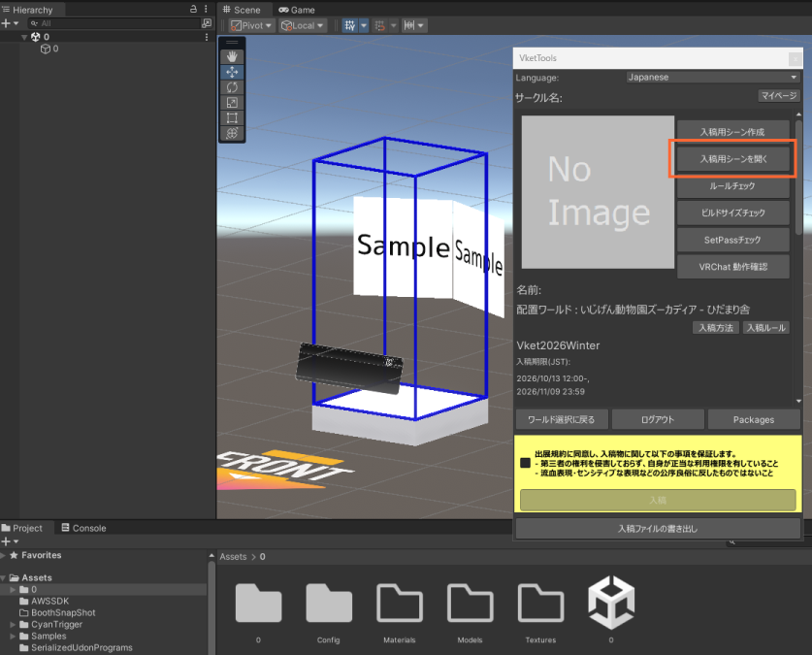Select the 0 scene asset with Unity logo
This screenshot has height=655, width=812.
tap(611, 603)
